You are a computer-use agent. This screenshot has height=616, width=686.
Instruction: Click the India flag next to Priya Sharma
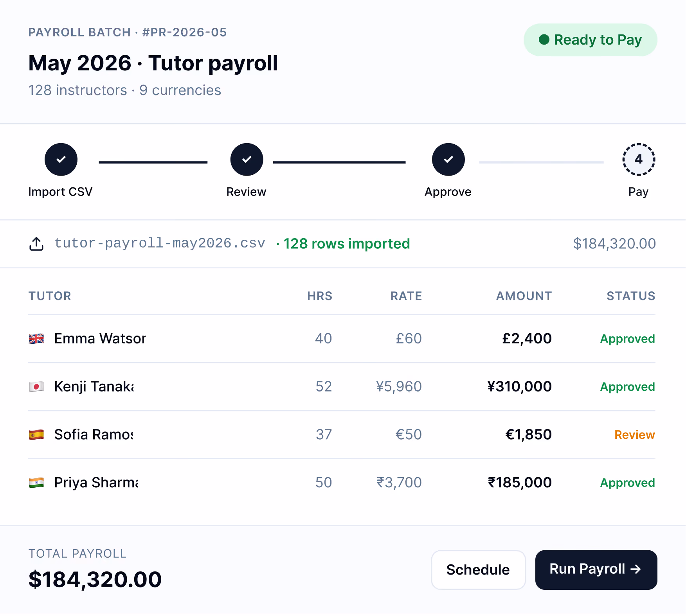coord(36,483)
